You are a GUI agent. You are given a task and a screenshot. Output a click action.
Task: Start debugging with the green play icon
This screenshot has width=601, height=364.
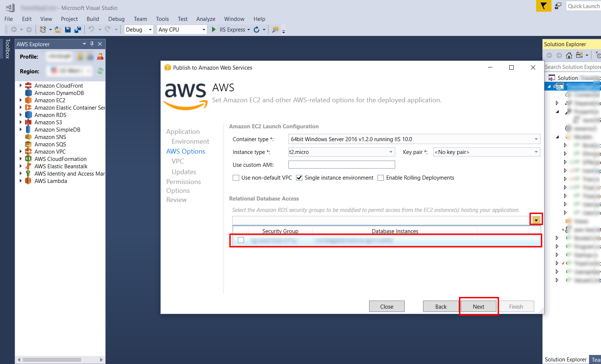click(x=214, y=29)
